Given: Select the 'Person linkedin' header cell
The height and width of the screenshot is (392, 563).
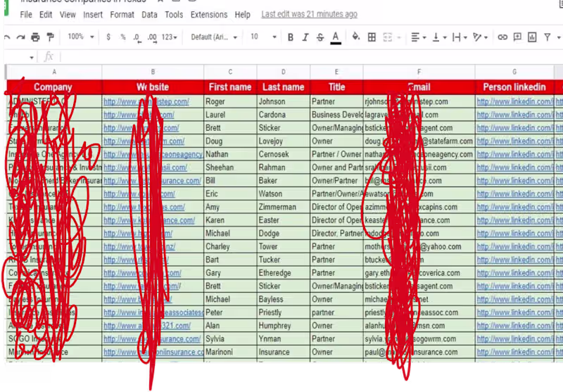Looking at the screenshot, I should [x=514, y=87].
